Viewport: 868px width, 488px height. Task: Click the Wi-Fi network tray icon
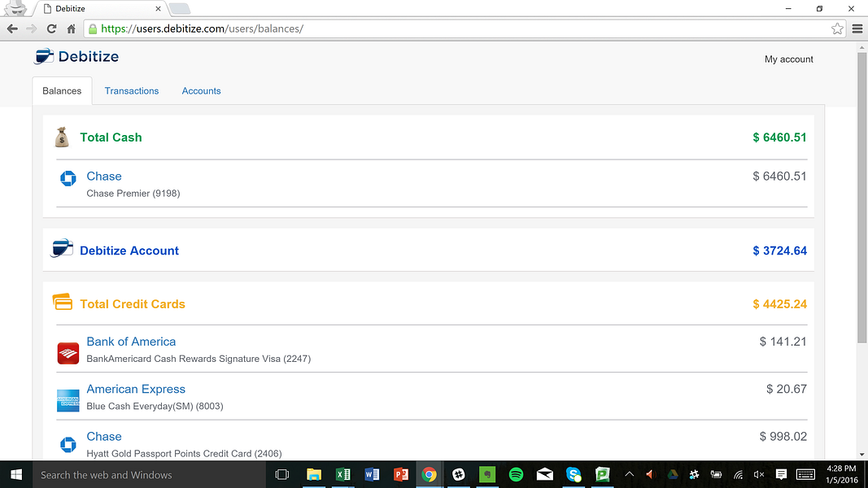(x=738, y=474)
